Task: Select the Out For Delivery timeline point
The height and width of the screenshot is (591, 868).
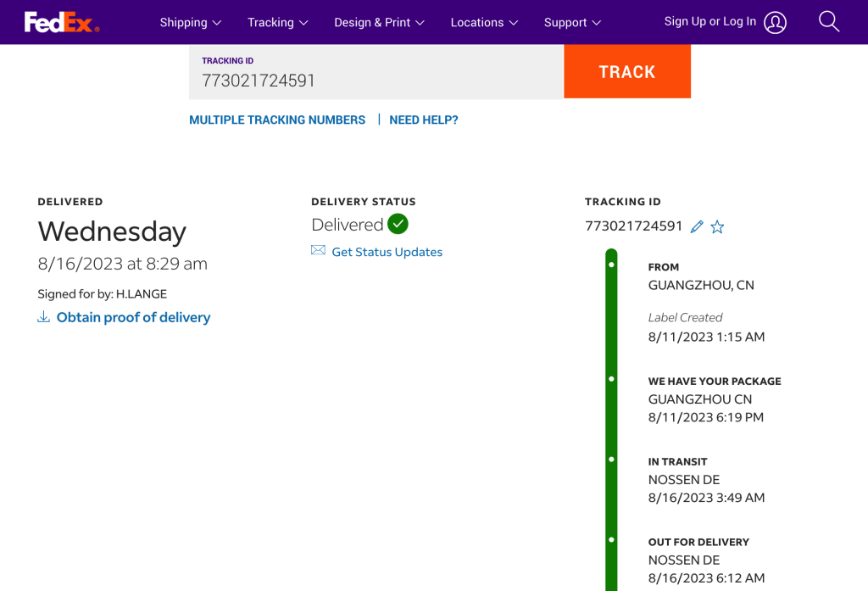Action: pos(611,539)
